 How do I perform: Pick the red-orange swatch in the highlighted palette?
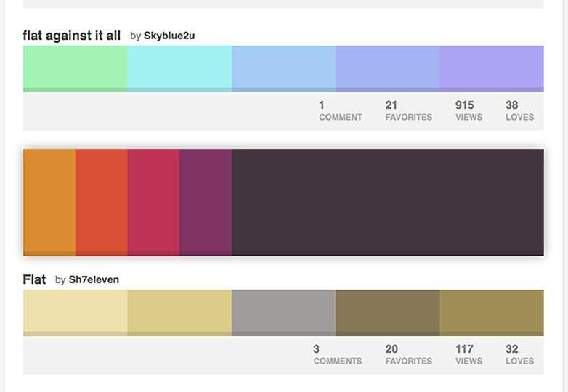102,202
